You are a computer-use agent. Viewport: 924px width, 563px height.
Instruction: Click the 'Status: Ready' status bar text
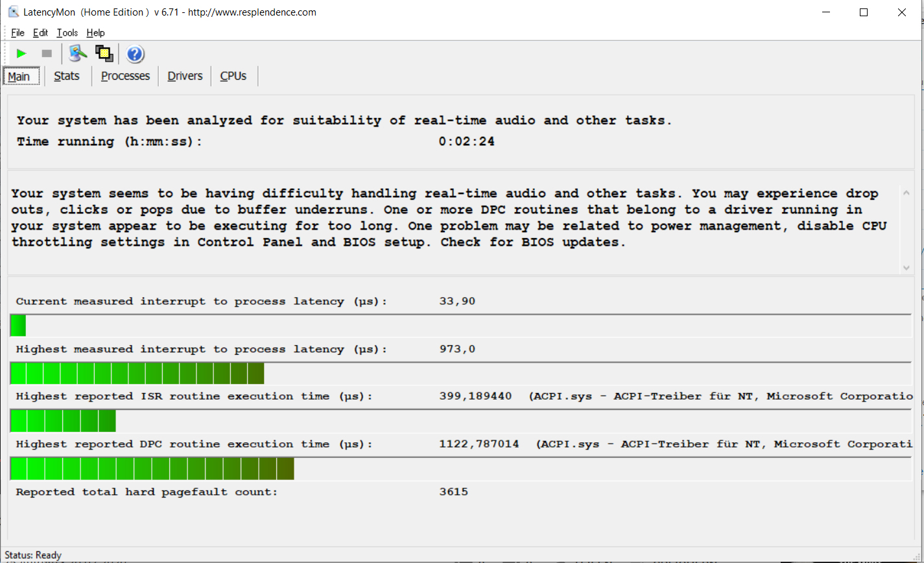click(x=33, y=555)
